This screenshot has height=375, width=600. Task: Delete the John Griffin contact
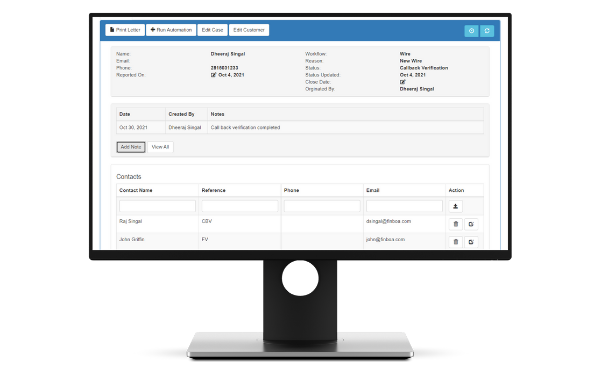[455, 242]
